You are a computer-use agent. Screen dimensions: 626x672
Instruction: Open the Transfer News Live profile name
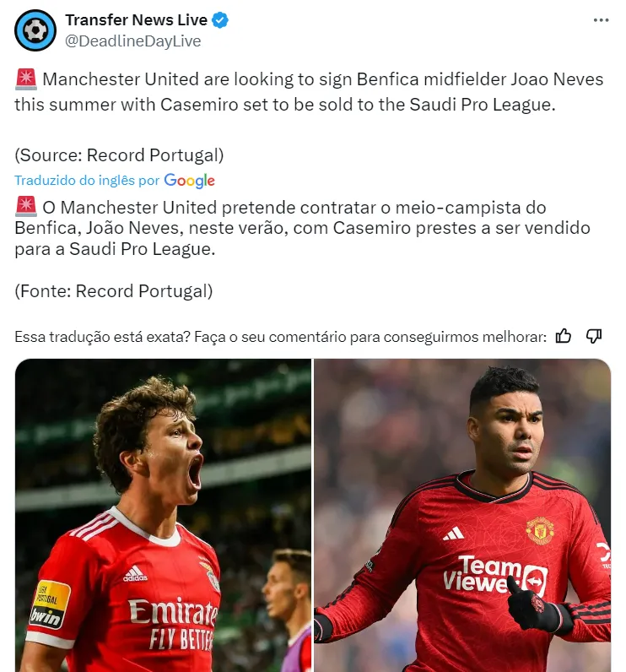coord(136,20)
